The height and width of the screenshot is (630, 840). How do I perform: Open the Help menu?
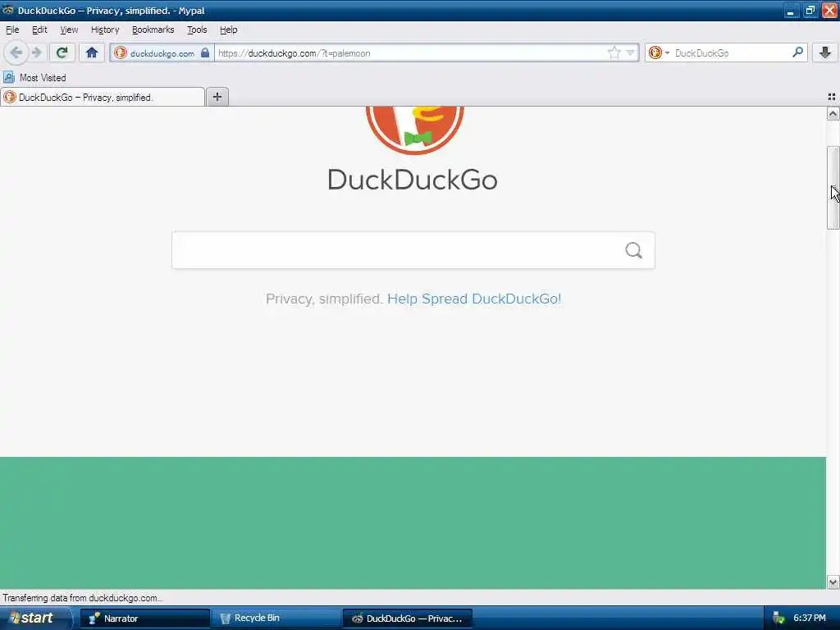pos(229,30)
